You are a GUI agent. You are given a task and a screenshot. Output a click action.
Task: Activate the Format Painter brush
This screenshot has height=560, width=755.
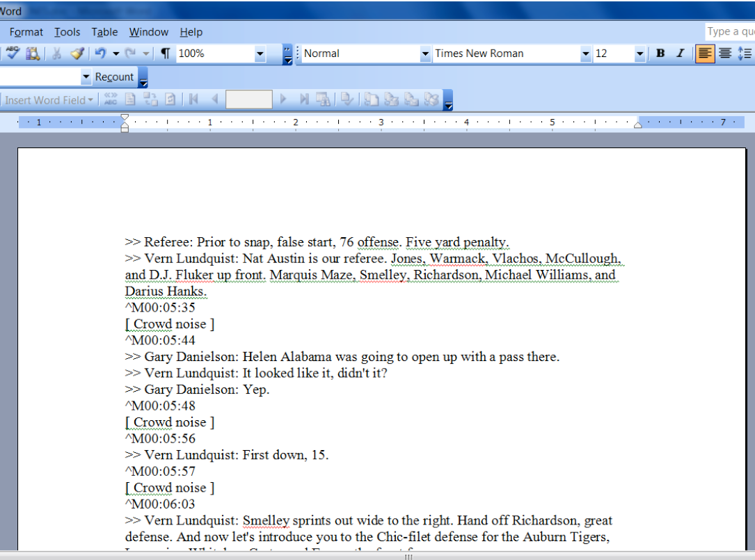point(77,53)
